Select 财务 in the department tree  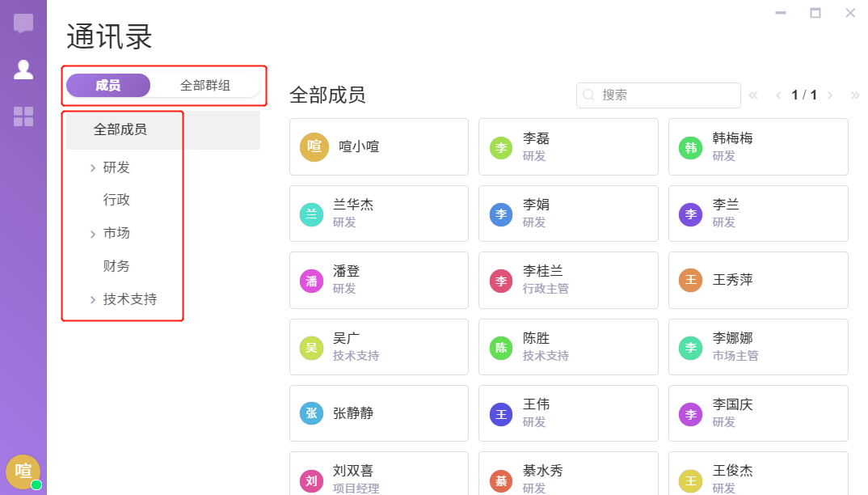pos(116,266)
